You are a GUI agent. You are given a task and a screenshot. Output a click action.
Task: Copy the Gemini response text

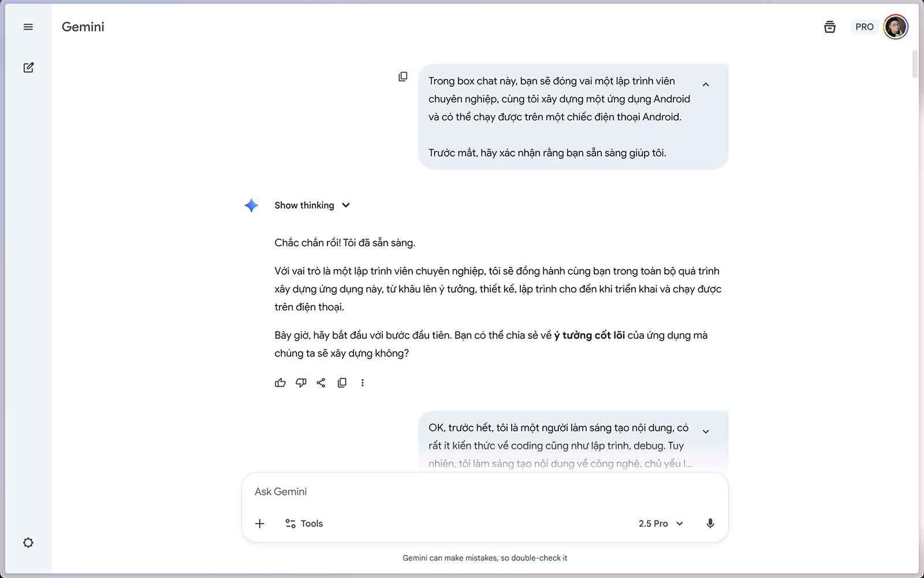click(x=342, y=383)
